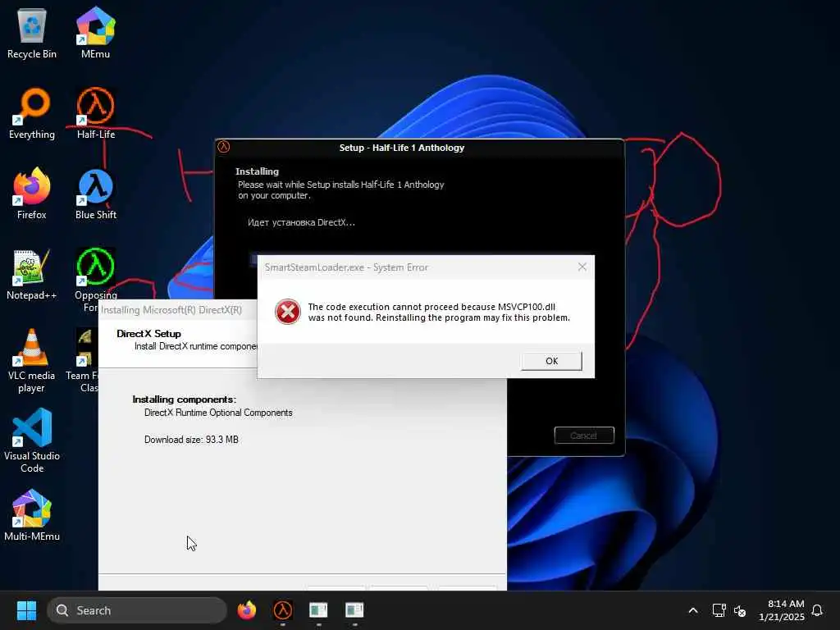
Task: Select the Firefox desktop icon
Action: click(32, 194)
